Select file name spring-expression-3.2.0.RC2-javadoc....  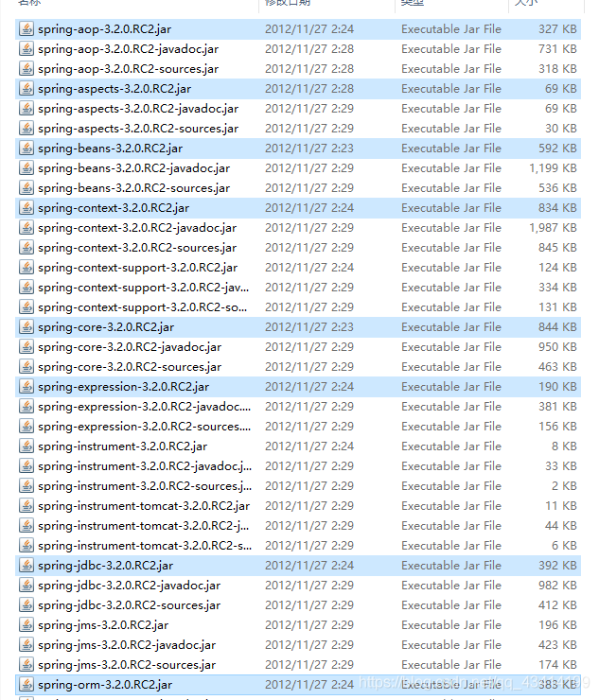point(144,407)
